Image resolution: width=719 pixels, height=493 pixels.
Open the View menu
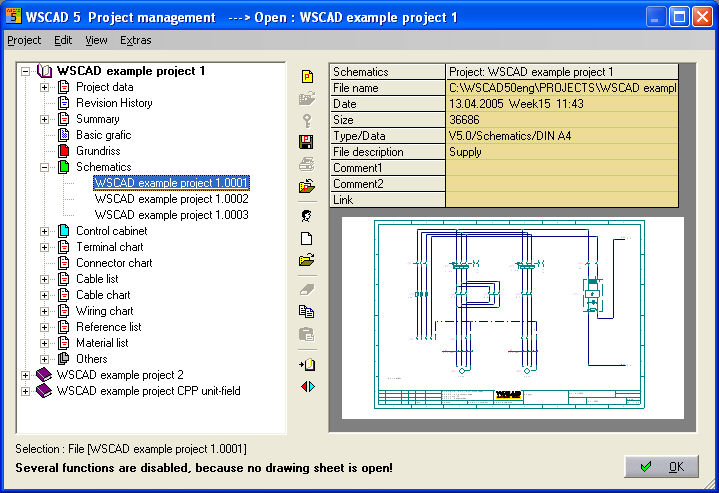pos(96,40)
